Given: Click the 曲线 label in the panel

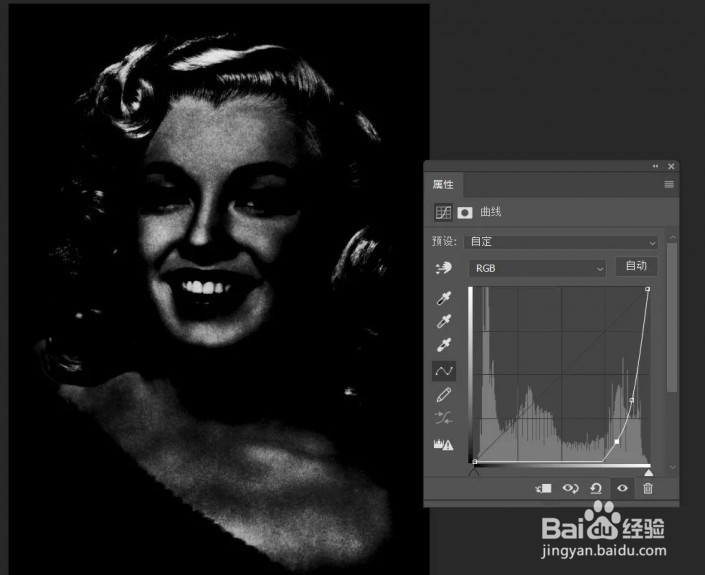Looking at the screenshot, I should [x=491, y=212].
